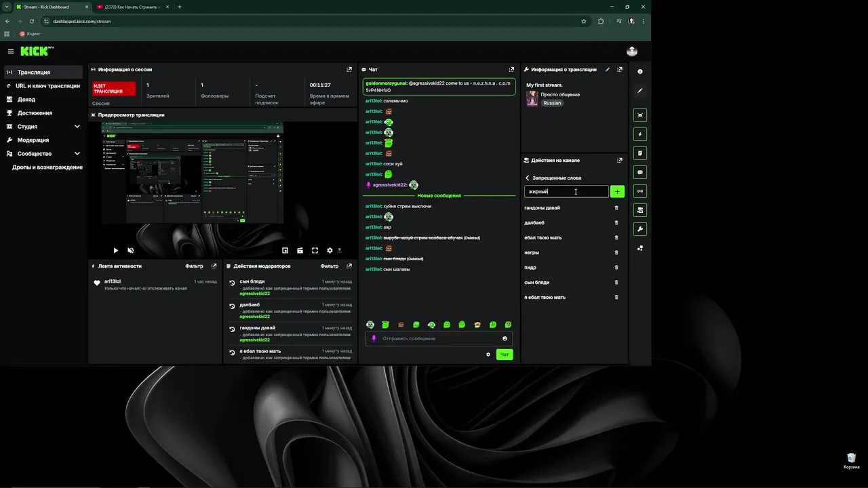
Task: Open the Достижения page
Action: [44, 113]
